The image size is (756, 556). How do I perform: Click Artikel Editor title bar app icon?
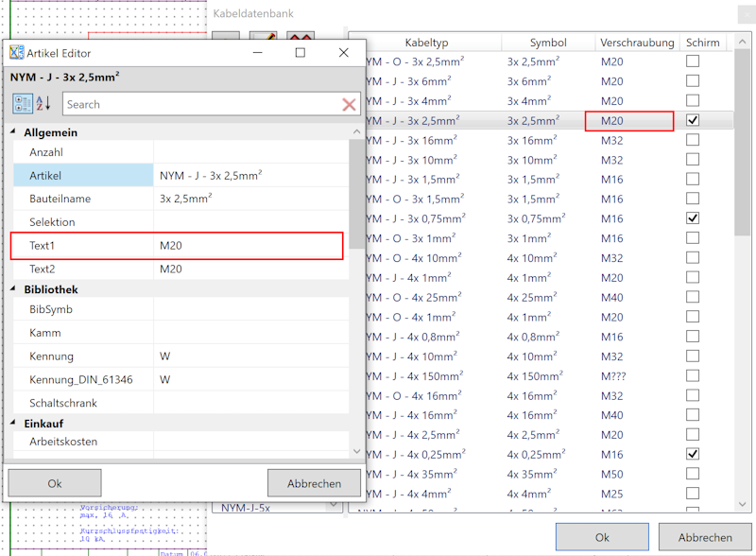click(16, 53)
